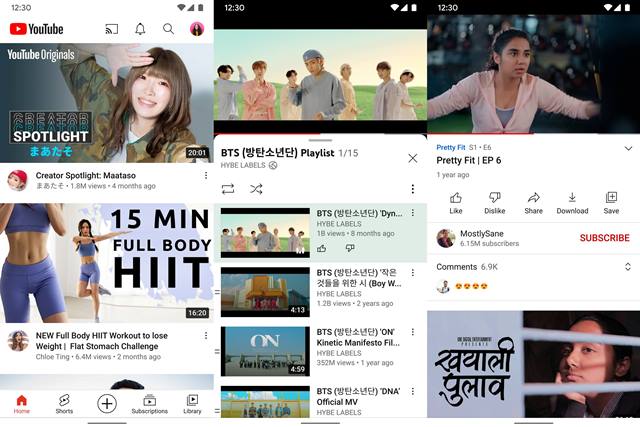Click Pretty Fit video progress bar
Viewport: 640px width, 427px height.
point(533,133)
